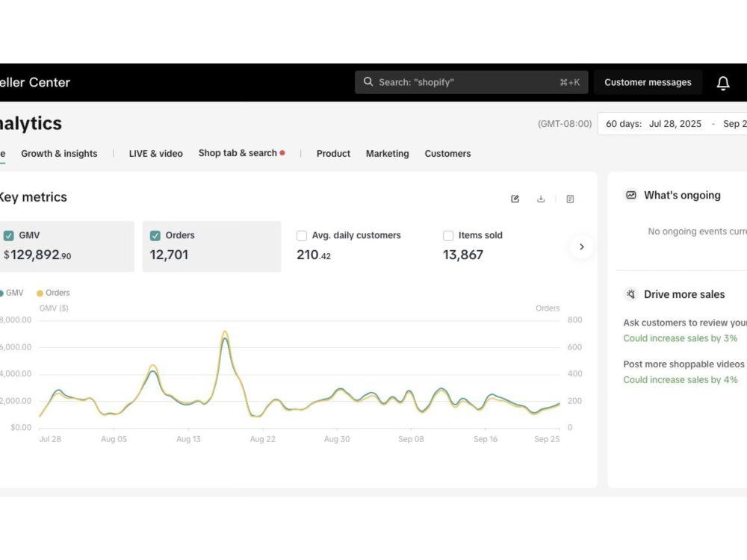Open Customer messages
This screenshot has width=747, height=560.
point(648,82)
